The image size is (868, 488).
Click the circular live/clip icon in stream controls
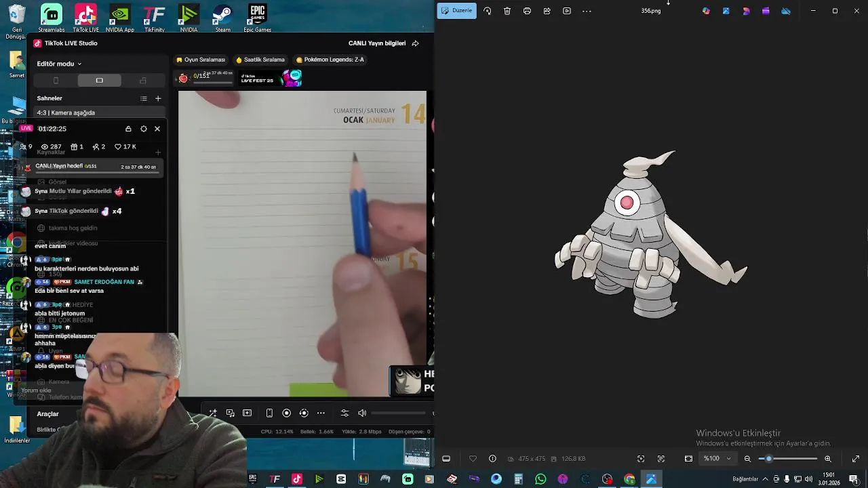click(304, 413)
